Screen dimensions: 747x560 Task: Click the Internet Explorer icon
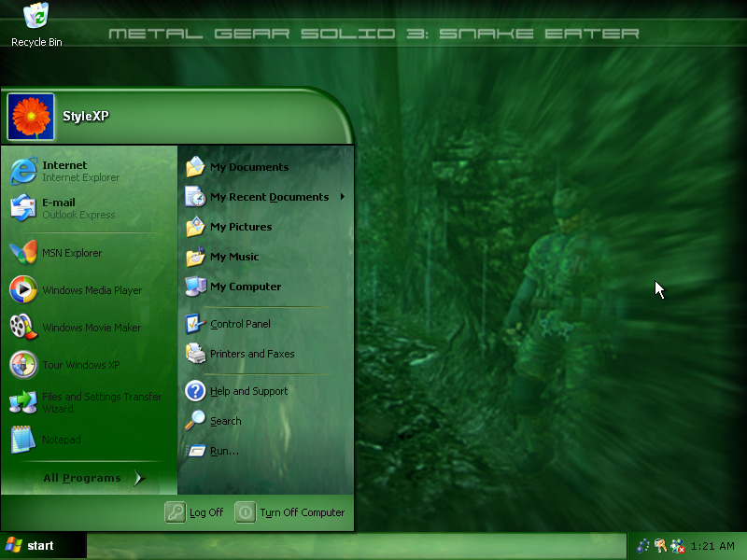(x=23, y=171)
